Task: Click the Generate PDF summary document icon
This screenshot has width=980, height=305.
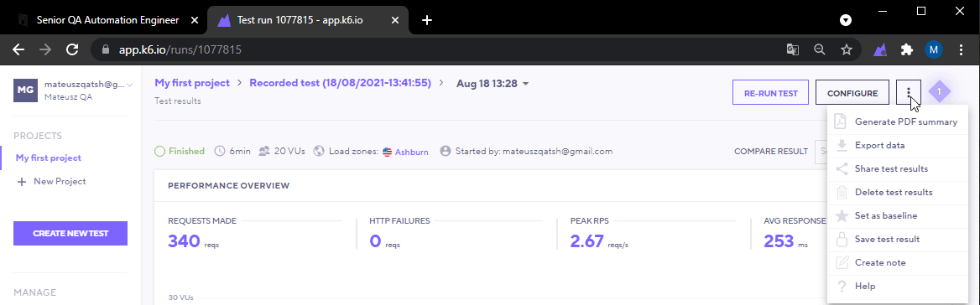Action: (x=842, y=121)
